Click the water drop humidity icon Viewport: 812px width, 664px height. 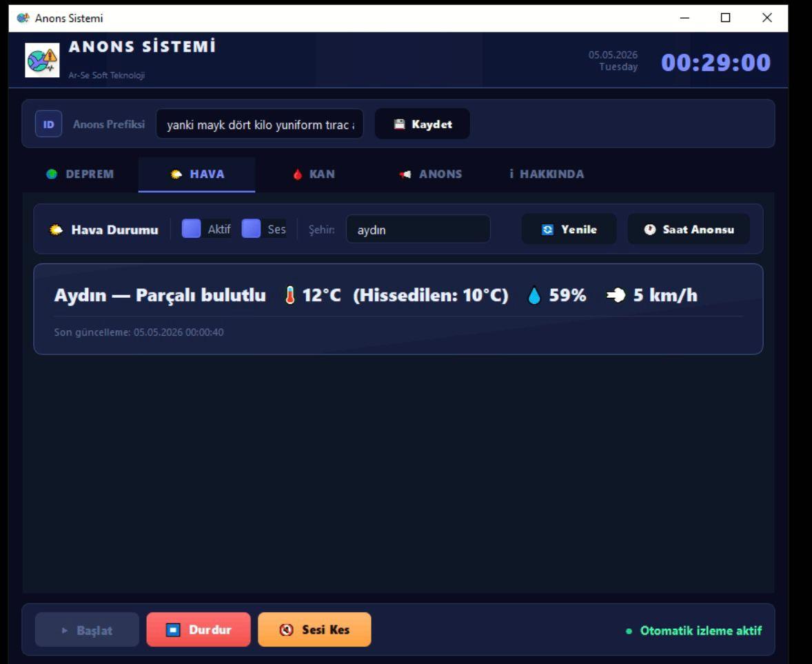[534, 296]
